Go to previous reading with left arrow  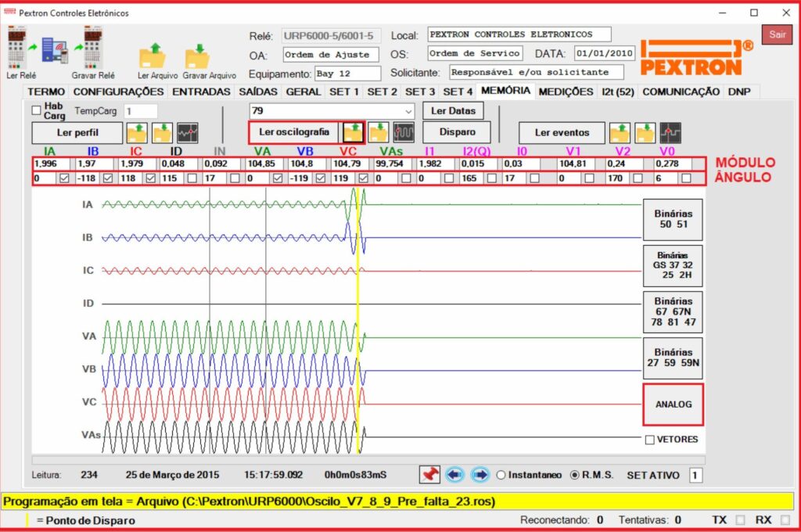[454, 475]
